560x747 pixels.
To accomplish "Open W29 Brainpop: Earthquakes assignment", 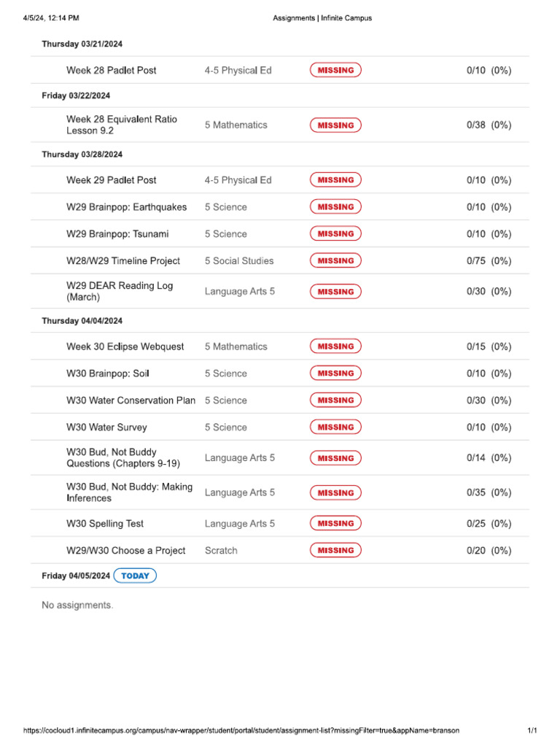I will pyautogui.click(x=126, y=207).
